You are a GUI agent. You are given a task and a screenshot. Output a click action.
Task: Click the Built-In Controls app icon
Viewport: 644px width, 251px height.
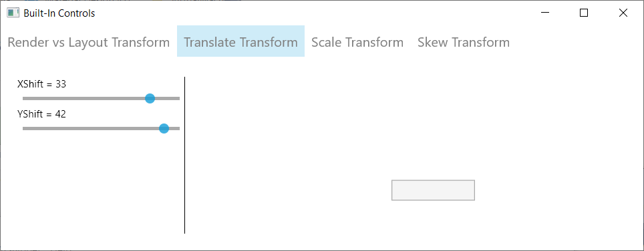[x=13, y=13]
